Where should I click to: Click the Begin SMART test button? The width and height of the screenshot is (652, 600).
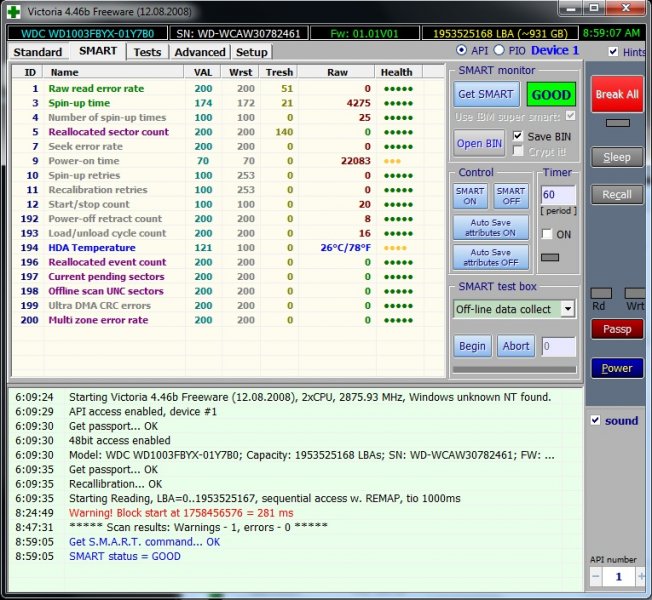click(472, 346)
